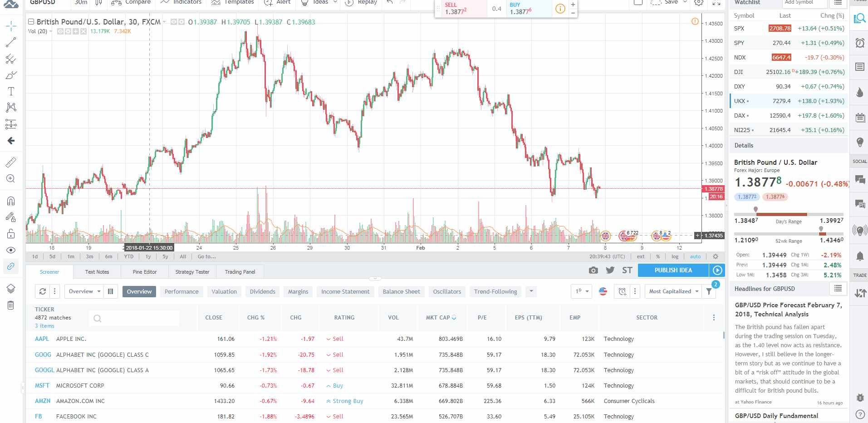Open chart settings gear beside auto

(716, 256)
